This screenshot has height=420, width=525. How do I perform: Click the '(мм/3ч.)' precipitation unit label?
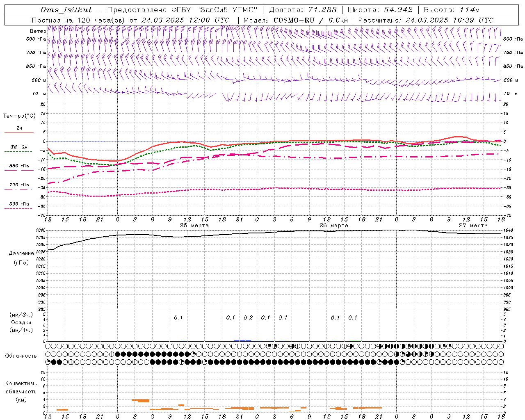[x=21, y=315]
